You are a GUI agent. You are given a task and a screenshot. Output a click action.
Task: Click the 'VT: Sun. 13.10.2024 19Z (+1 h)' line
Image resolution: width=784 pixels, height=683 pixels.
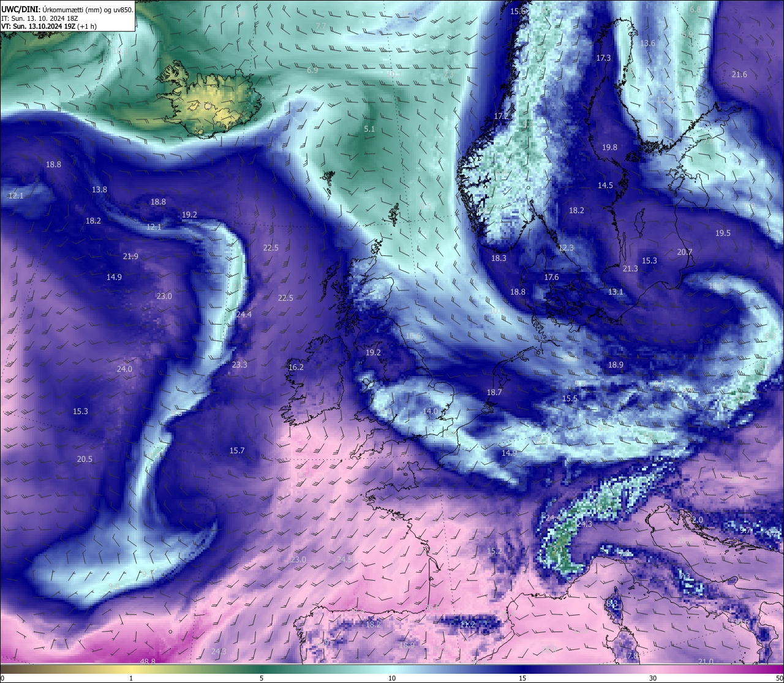(x=49, y=26)
